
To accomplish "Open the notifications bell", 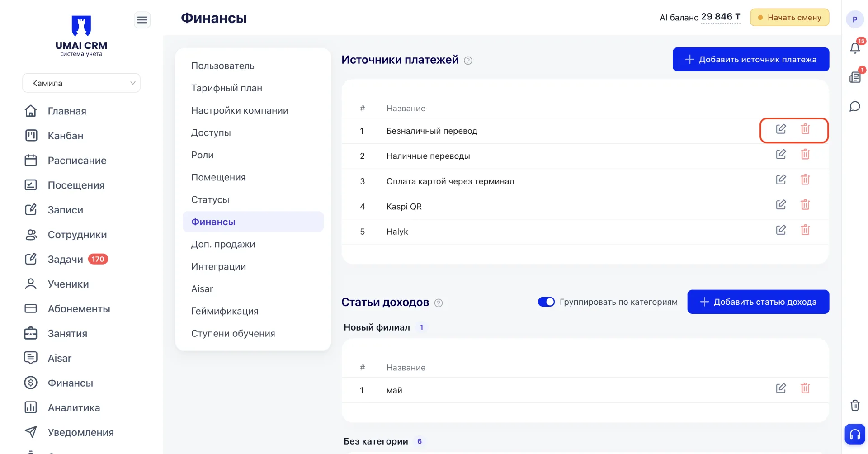I will point(855,48).
